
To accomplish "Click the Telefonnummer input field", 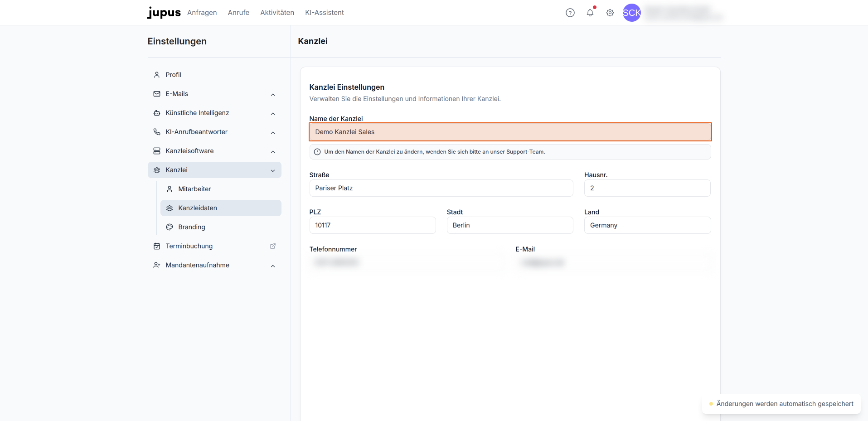I will pos(407,262).
